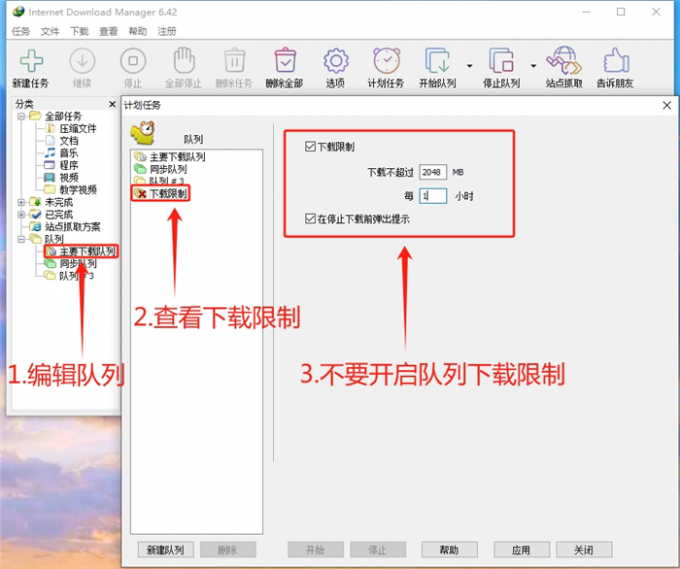Click the 应用 apply button
Screen dimensions: 680x569
pyautogui.click(x=521, y=550)
